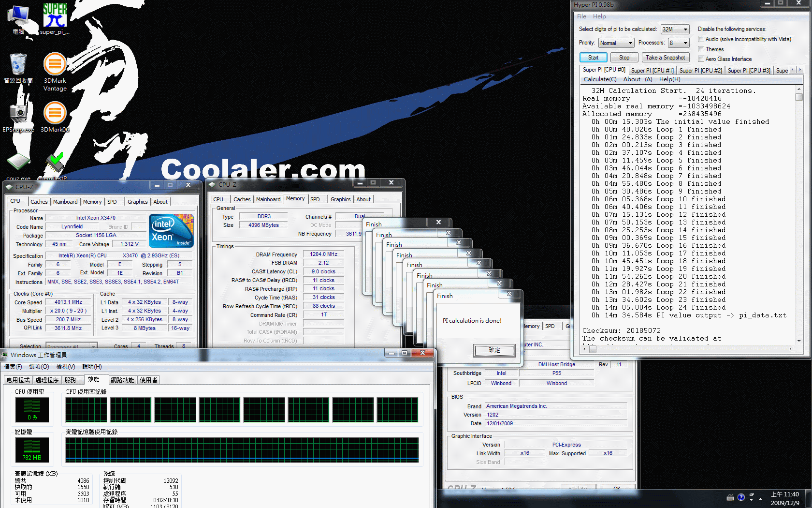This screenshot has height=508, width=812.
Task: Open the 檔案(F) menu in Task Manager
Action: tap(13, 367)
